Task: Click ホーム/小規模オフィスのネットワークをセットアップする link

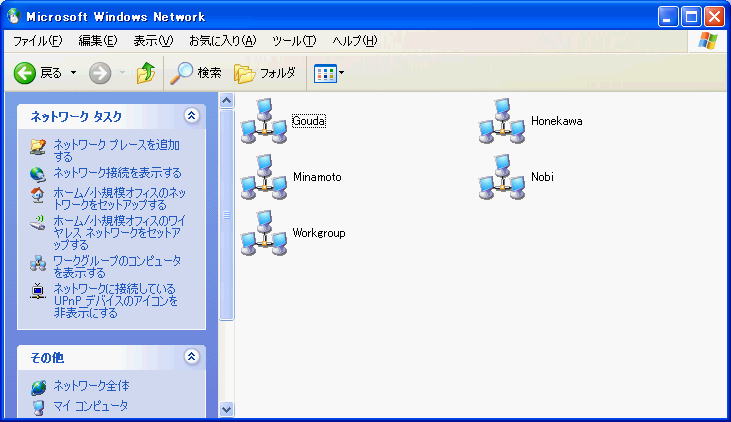Action: [119, 199]
